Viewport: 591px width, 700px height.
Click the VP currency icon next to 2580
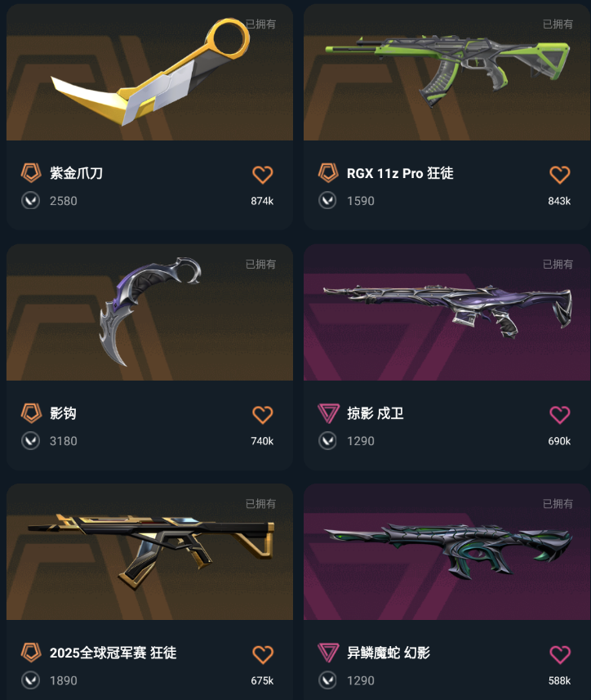coord(31,201)
